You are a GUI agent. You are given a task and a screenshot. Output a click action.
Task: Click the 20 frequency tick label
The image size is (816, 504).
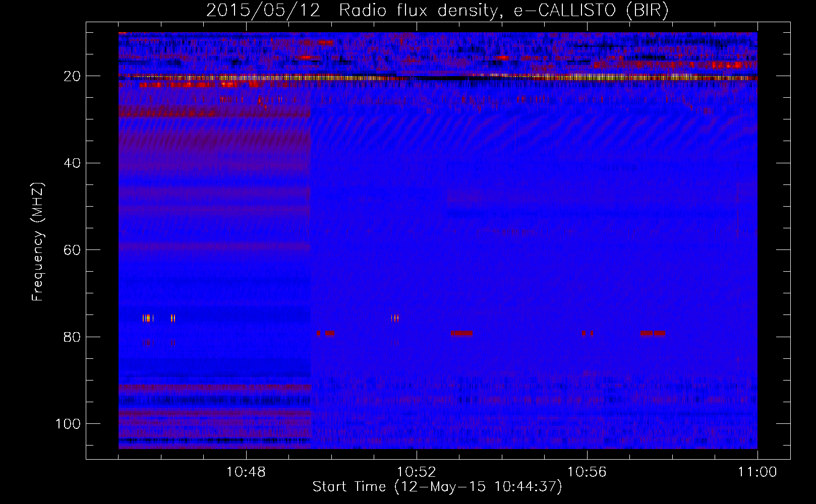73,76
